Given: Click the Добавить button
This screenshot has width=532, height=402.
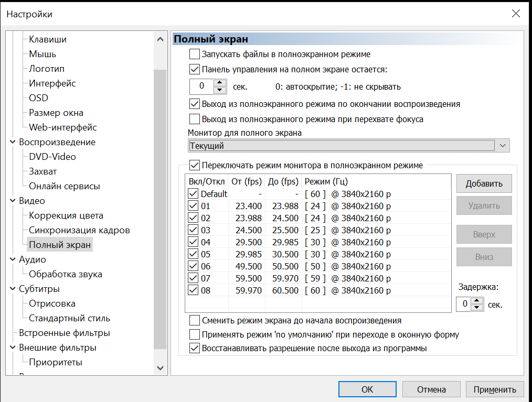Looking at the screenshot, I should [x=484, y=183].
